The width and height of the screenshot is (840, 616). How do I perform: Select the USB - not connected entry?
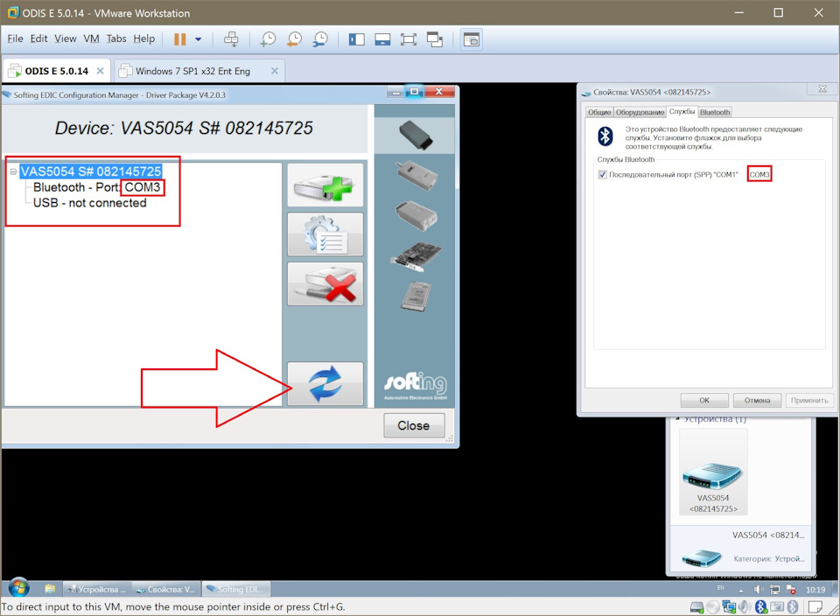[x=89, y=203]
